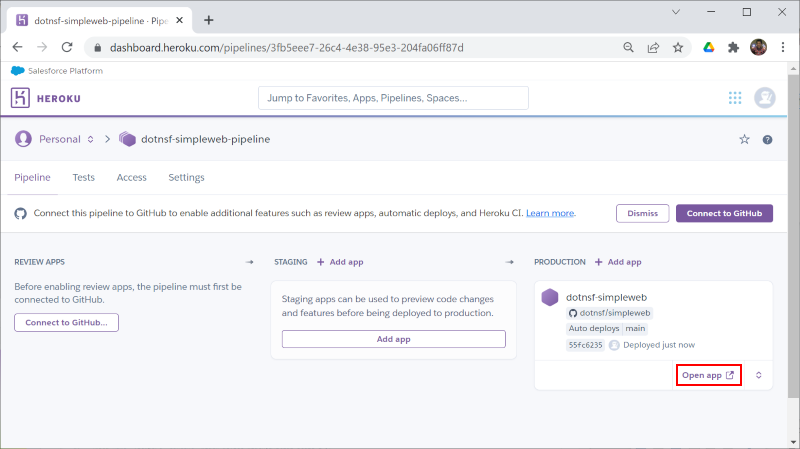Click the Heroku logo icon
The width and height of the screenshot is (800, 449).
20,97
